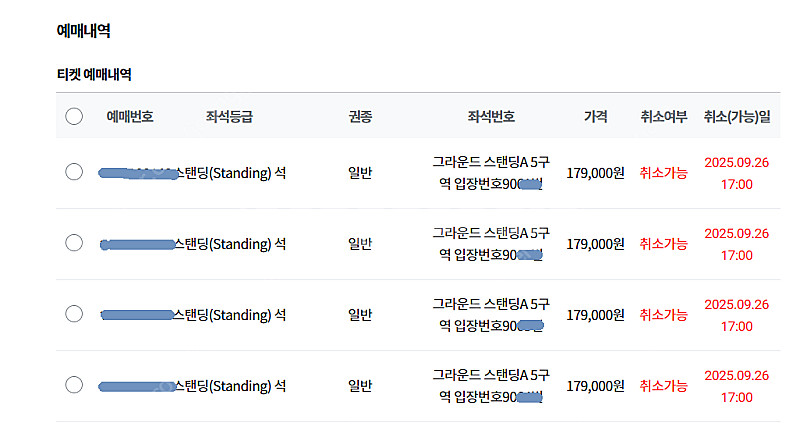Image resolution: width=800 pixels, height=437 pixels.
Task: Click 취소가능 in the first ticket row
Action: pyautogui.click(x=664, y=173)
